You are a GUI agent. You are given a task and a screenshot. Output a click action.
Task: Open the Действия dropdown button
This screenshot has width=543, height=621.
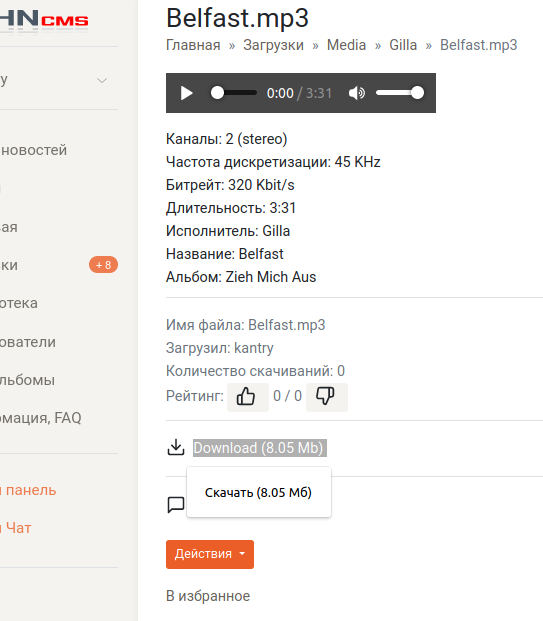point(210,554)
